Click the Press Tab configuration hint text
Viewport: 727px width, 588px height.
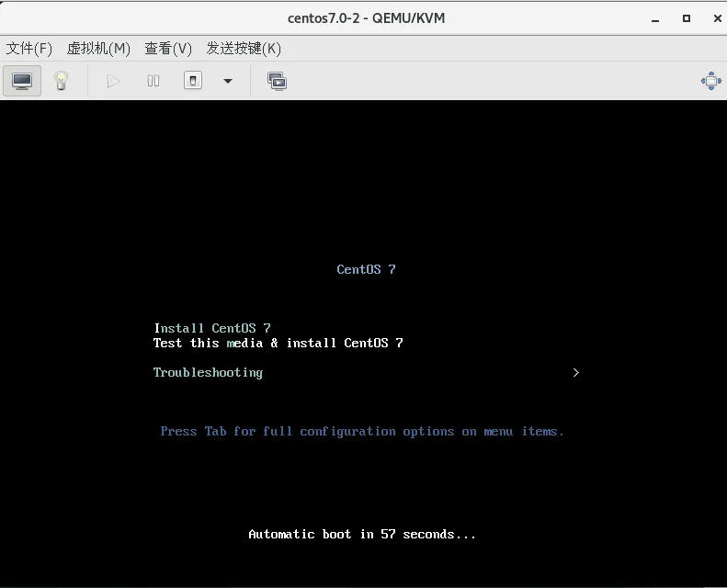click(361, 432)
